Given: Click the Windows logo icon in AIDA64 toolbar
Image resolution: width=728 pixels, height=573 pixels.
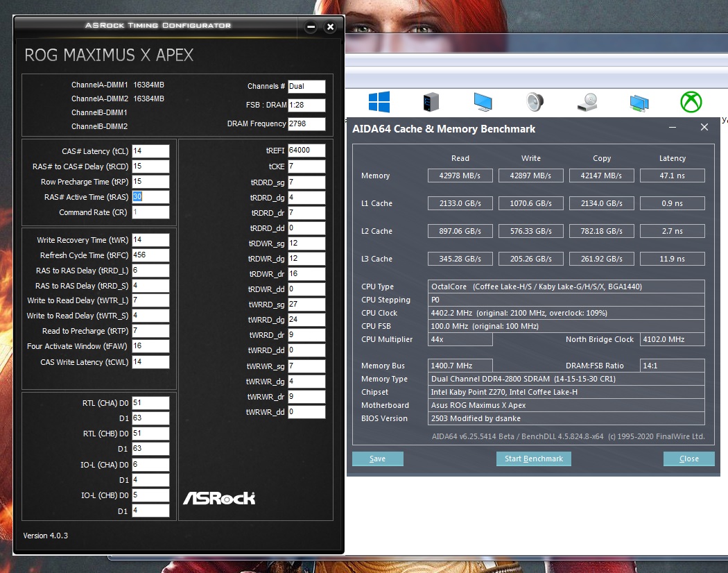Looking at the screenshot, I should pyautogui.click(x=379, y=102).
